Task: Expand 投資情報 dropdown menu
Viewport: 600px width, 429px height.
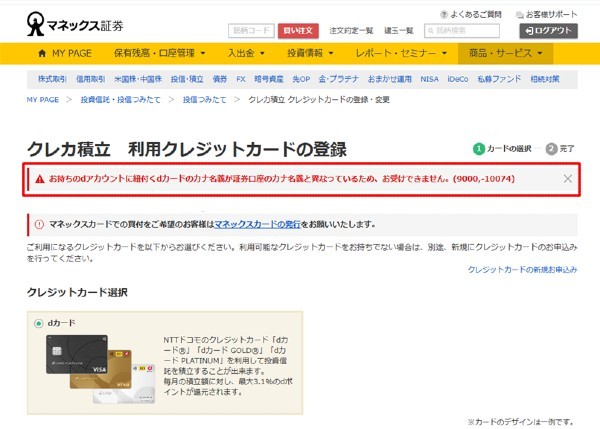Action: point(310,53)
